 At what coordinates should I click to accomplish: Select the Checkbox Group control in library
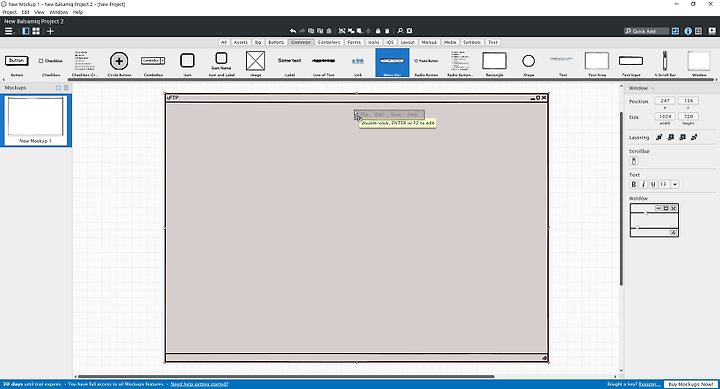(85, 63)
